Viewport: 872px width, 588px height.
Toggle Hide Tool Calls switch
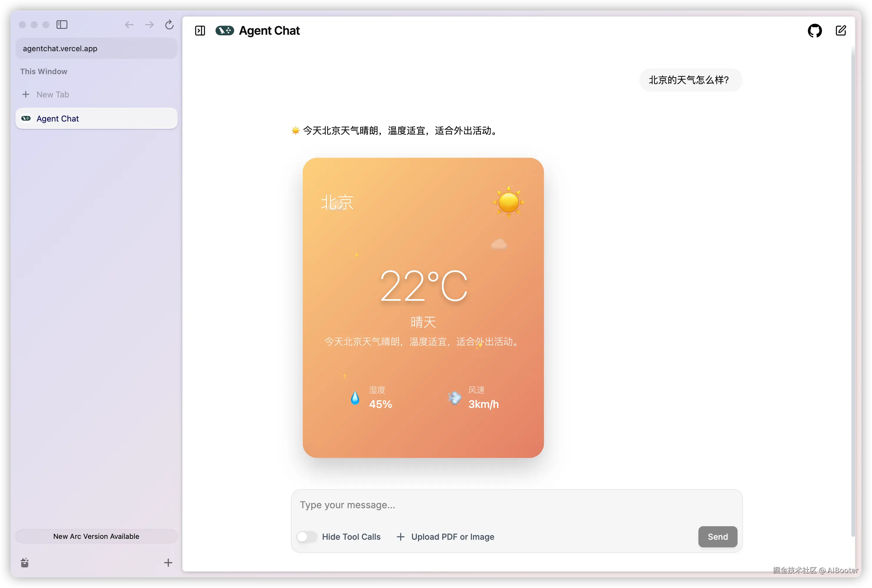pyautogui.click(x=307, y=536)
